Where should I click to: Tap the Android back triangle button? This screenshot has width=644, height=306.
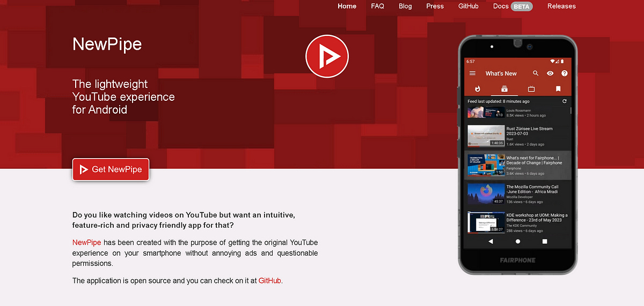pos(491,242)
